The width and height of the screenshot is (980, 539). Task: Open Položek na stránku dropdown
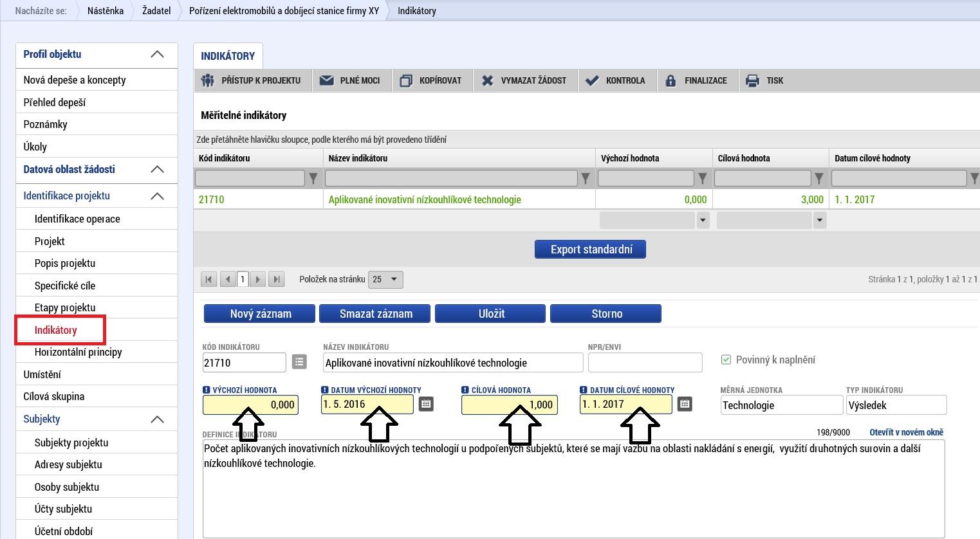pos(386,279)
